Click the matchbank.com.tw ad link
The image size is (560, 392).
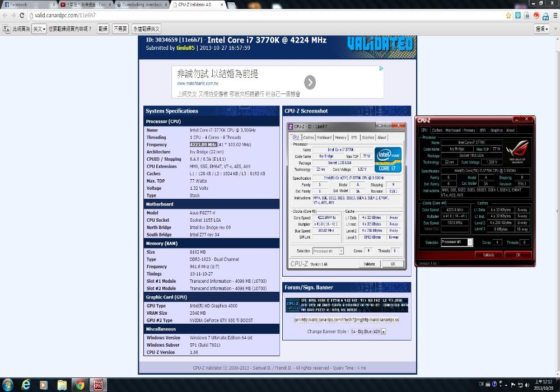pos(198,83)
